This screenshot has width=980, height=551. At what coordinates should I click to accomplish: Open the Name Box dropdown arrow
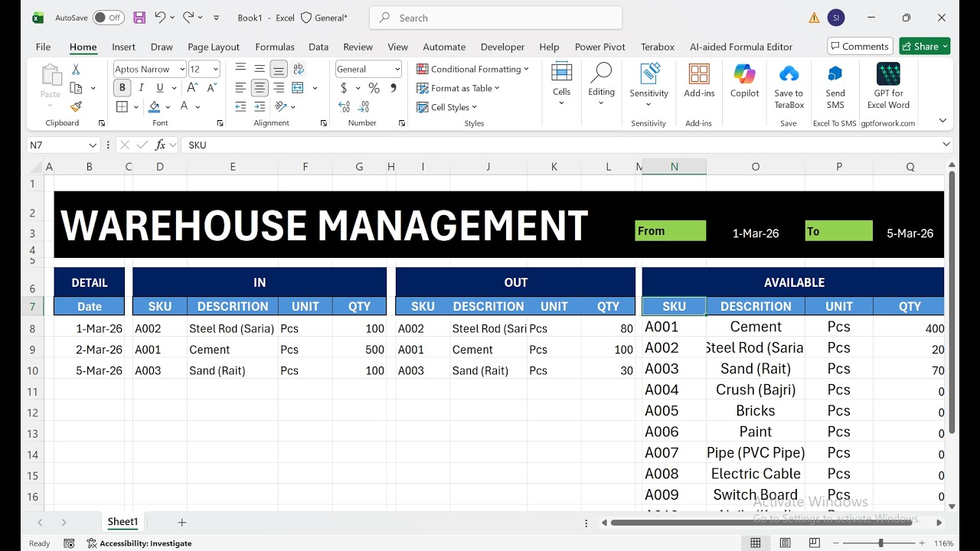pyautogui.click(x=93, y=145)
